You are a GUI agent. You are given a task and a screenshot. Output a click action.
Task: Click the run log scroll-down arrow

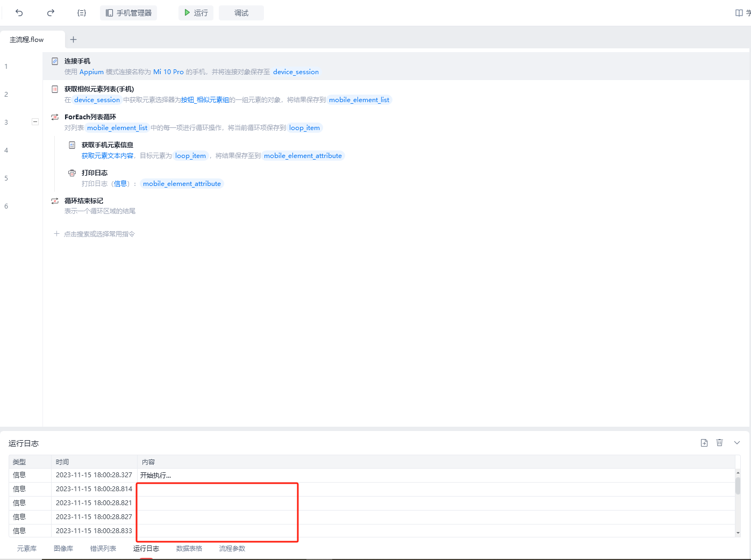738,533
